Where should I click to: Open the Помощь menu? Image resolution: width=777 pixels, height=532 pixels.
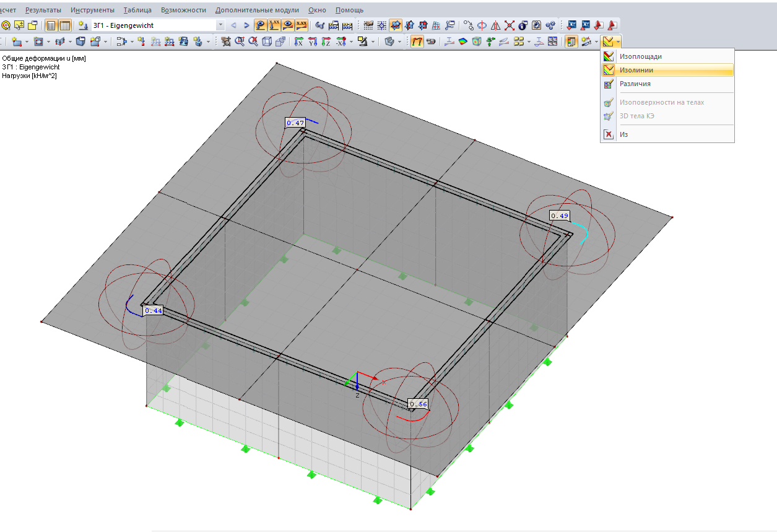pyautogui.click(x=349, y=10)
